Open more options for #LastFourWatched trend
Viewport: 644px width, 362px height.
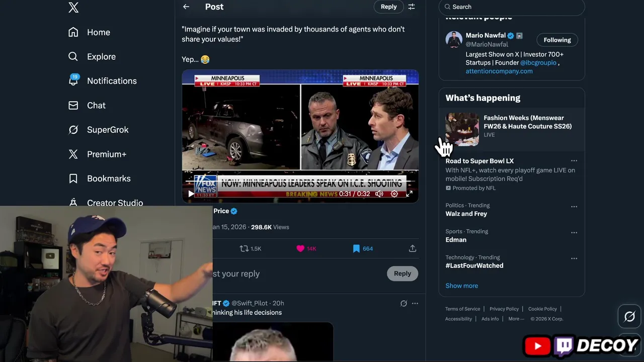click(574, 258)
